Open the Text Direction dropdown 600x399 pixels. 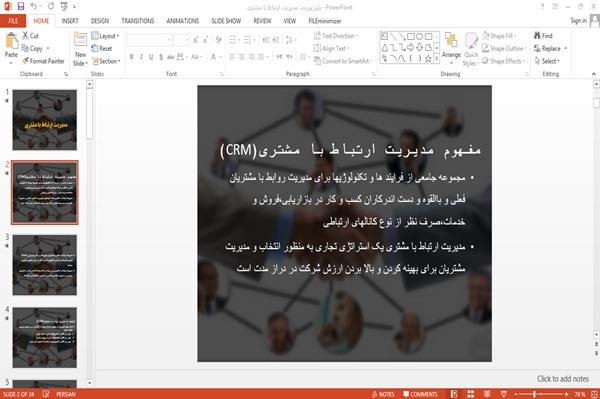pyautogui.click(x=336, y=36)
